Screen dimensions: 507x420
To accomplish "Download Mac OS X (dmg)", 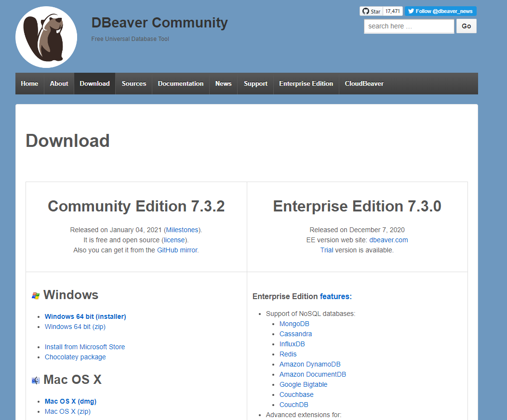I will click(70, 401).
